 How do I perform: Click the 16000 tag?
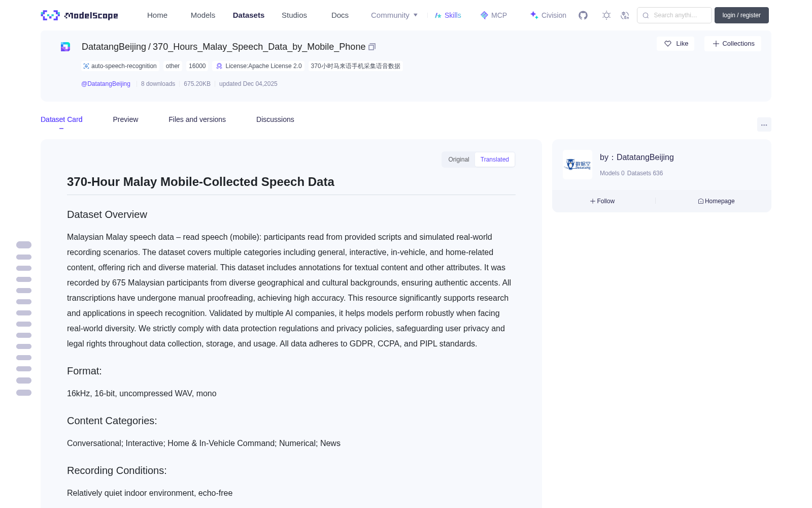click(x=197, y=66)
